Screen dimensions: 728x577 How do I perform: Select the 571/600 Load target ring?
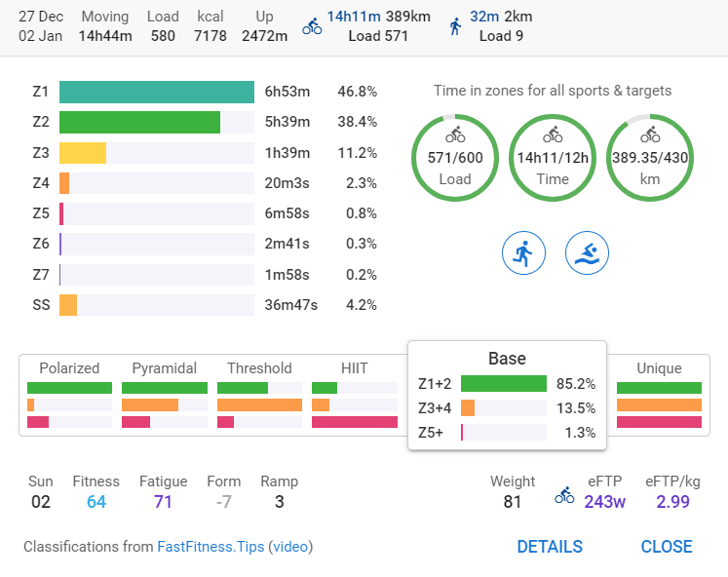455,158
